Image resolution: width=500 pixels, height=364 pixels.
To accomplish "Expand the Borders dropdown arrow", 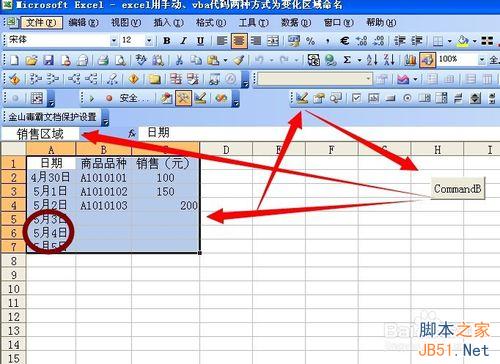I will pos(449,41).
